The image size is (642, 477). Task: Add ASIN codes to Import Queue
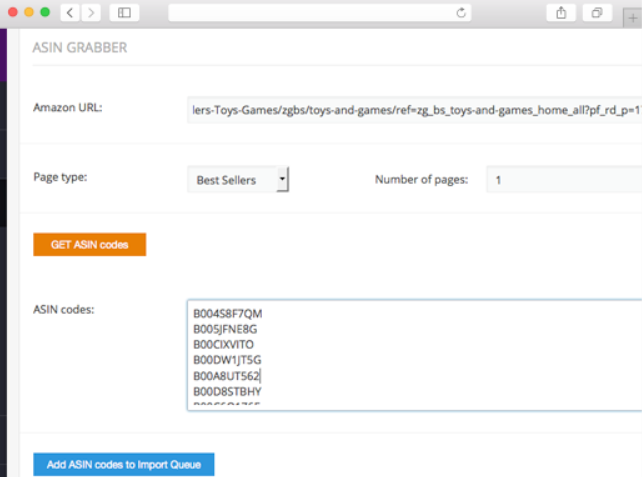(x=123, y=464)
